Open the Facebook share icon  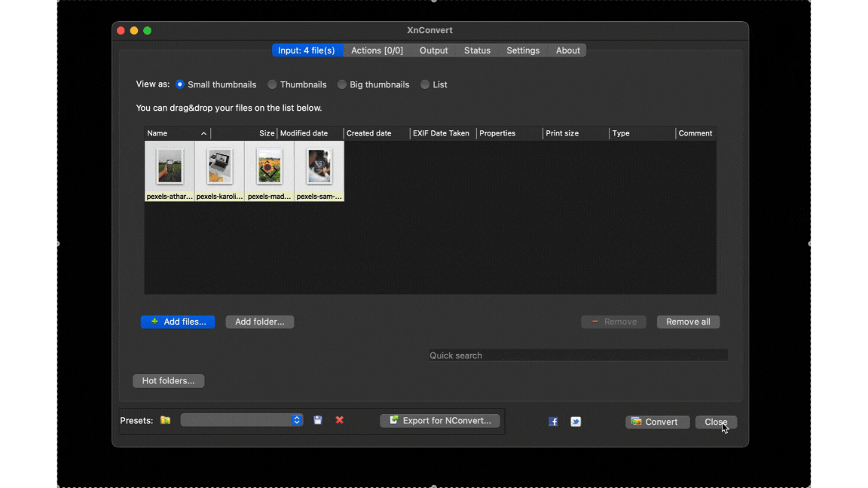tap(553, 422)
